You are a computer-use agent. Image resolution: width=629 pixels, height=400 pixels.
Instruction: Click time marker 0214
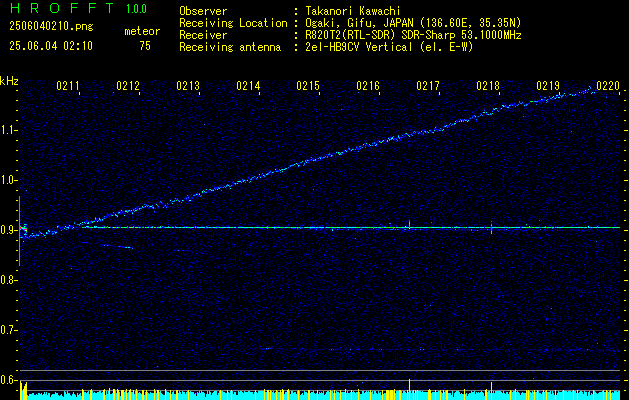(x=248, y=86)
